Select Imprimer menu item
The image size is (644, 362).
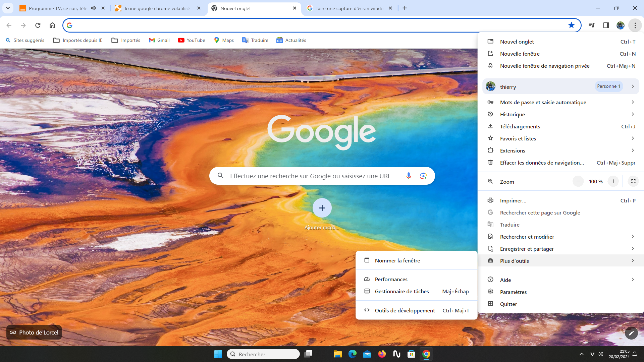pos(561,200)
